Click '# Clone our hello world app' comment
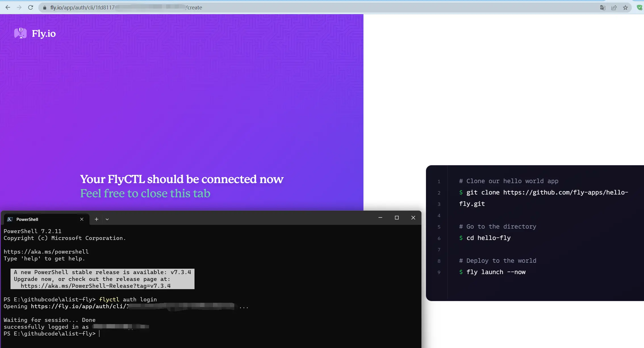 pyautogui.click(x=509, y=181)
